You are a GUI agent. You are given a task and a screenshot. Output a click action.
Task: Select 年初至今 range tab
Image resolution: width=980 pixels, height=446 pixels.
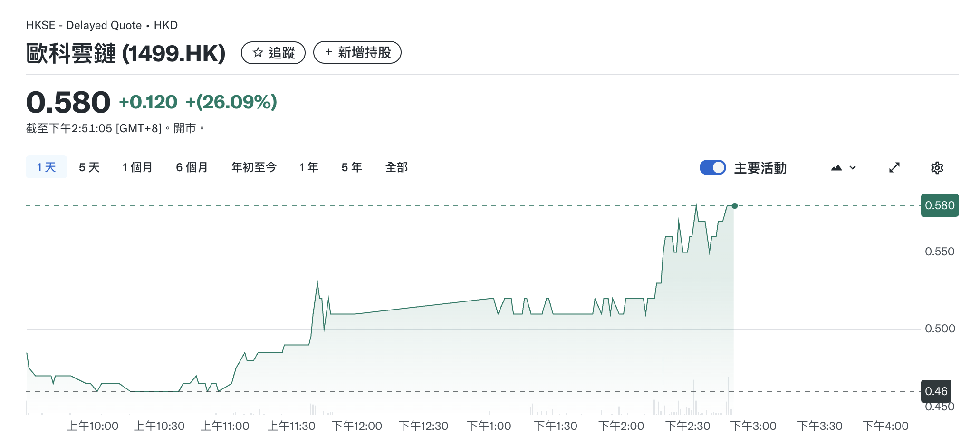(254, 167)
